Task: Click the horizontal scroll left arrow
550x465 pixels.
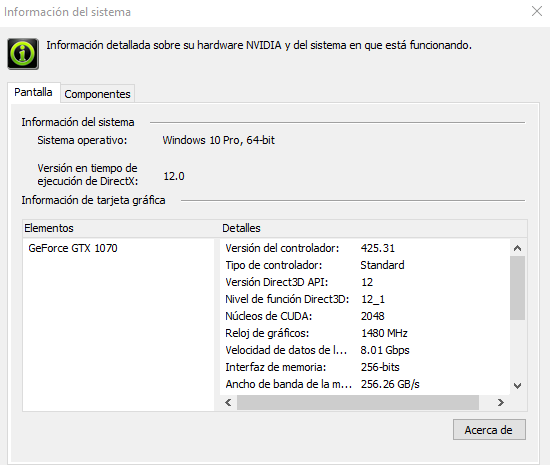Action: 228,402
